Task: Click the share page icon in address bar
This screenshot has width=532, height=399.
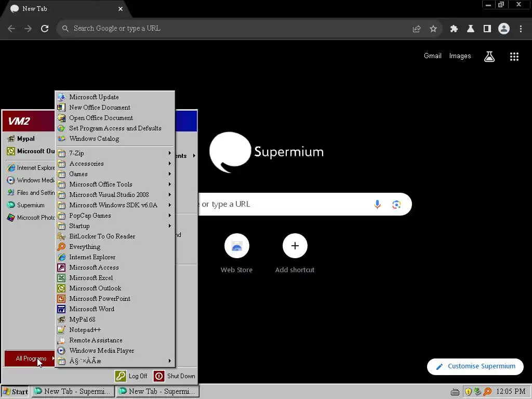Action: pyautogui.click(x=417, y=29)
